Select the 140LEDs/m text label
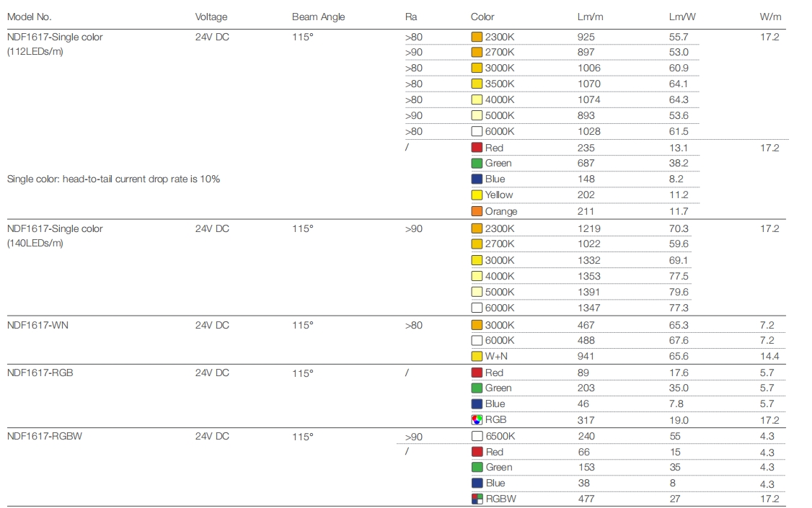The height and width of the screenshot is (508, 812). 35,244
